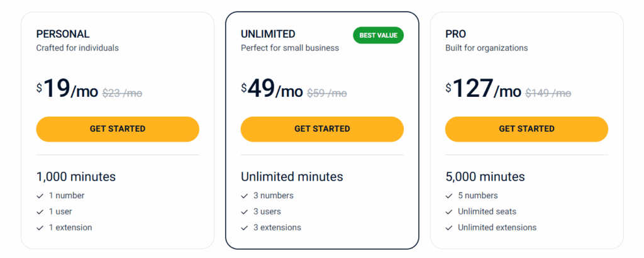Select the Pro plan heading
Viewport: 644px width, 258px height.
pyautogui.click(x=455, y=34)
